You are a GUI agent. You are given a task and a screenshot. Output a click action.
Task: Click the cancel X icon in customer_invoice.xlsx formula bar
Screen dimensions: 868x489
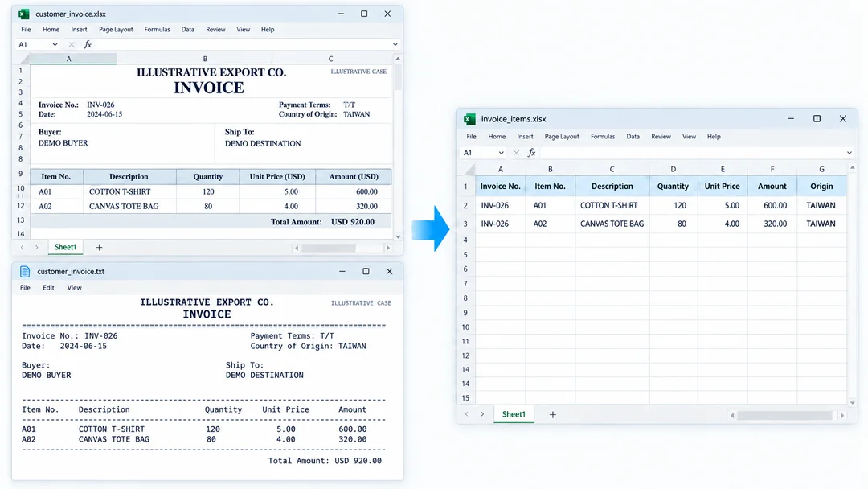coord(72,44)
